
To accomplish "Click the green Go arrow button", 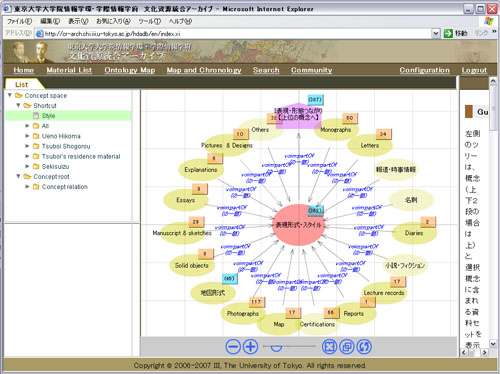I will 448,33.
